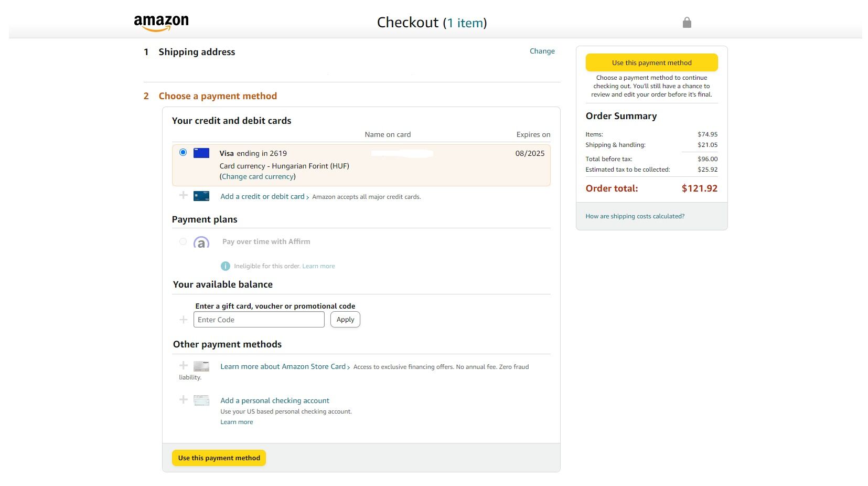Open How are shipping costs calculated link
The image size is (868, 486).
coord(635,216)
